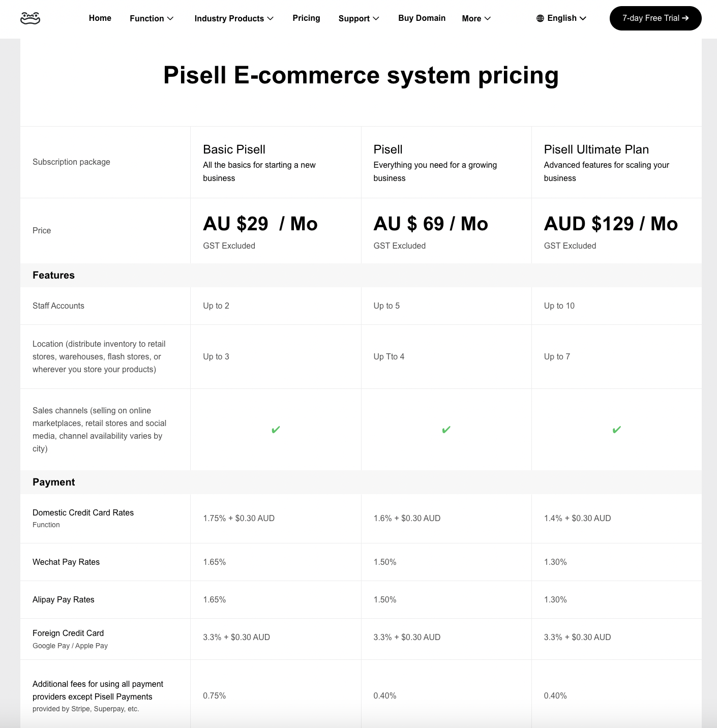Click the green checkmark under the Pisell plan
The image size is (717, 728).
pyautogui.click(x=446, y=430)
